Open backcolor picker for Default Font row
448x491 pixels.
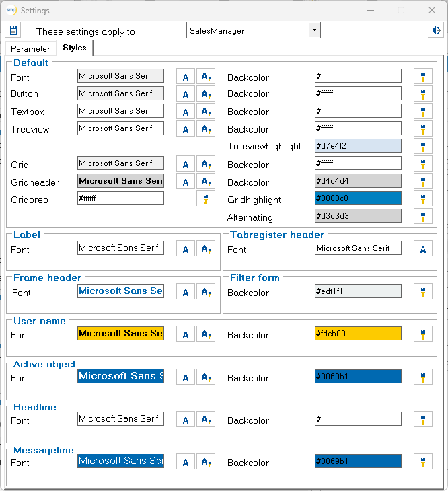[x=423, y=77]
